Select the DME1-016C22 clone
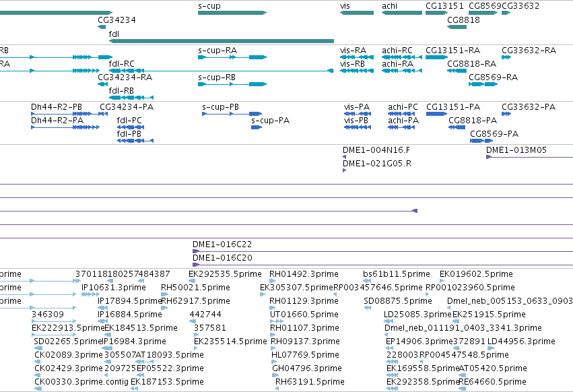This screenshot has height=392, width=573. coord(382,251)
